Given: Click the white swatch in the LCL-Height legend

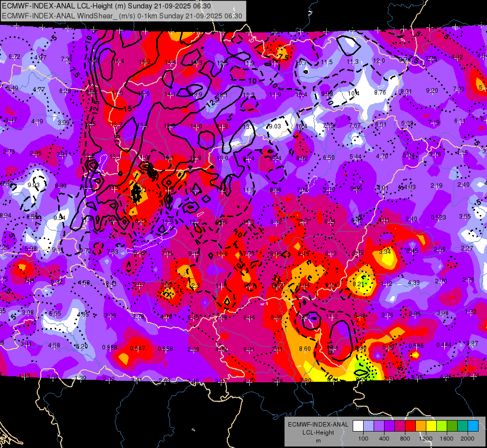Looking at the screenshot, I should [x=358, y=426].
